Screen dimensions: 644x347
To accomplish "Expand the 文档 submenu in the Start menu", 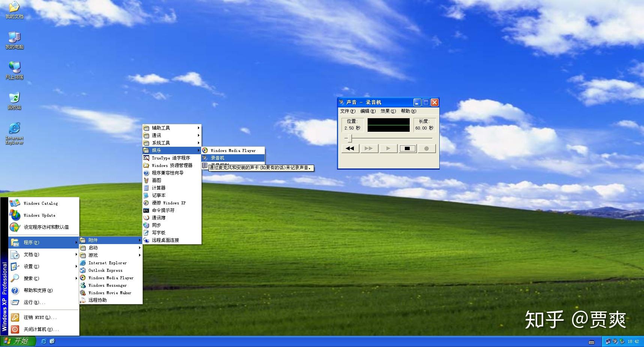I will tap(44, 255).
